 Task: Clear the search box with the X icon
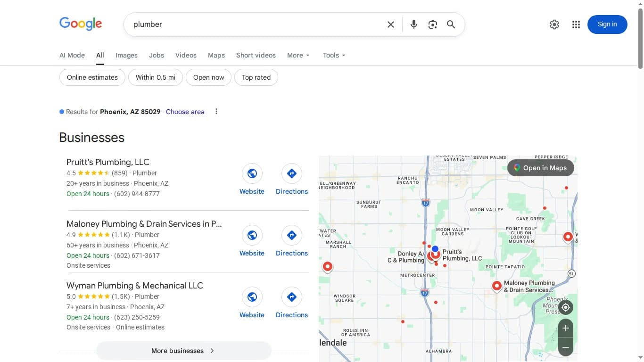pyautogui.click(x=391, y=25)
